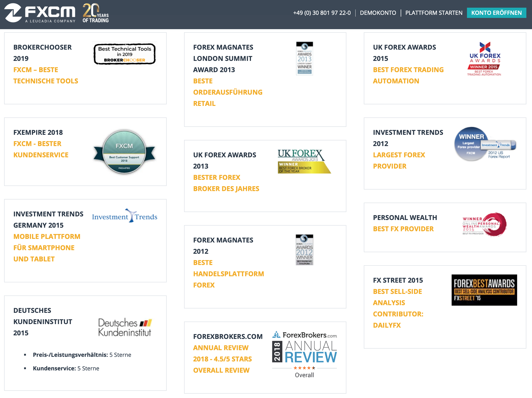Open the Demokonto link
This screenshot has width=532, height=398.
click(378, 13)
